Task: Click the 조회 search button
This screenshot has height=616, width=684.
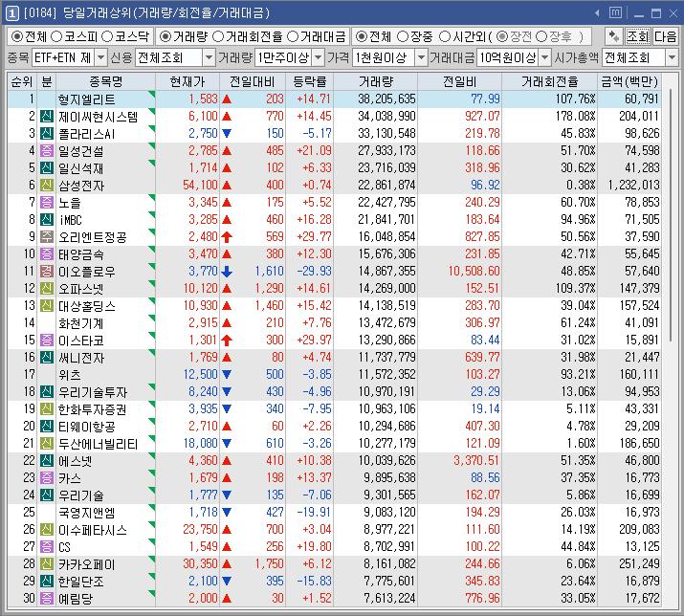Action: click(x=638, y=36)
